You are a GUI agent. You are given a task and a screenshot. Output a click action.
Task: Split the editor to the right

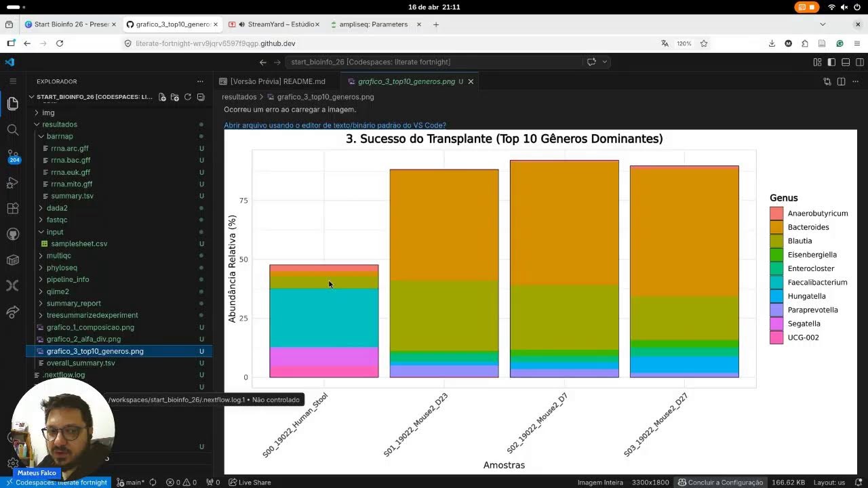841,81
